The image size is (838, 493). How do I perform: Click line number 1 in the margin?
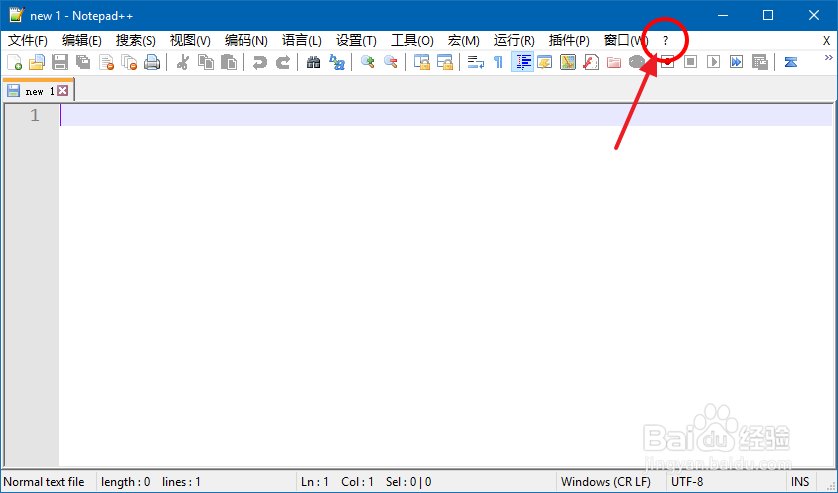point(35,115)
